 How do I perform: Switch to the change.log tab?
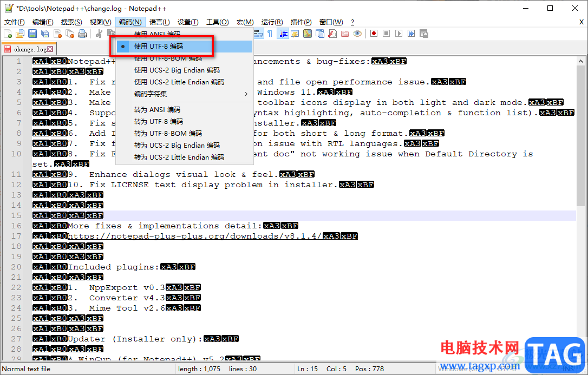click(28, 49)
